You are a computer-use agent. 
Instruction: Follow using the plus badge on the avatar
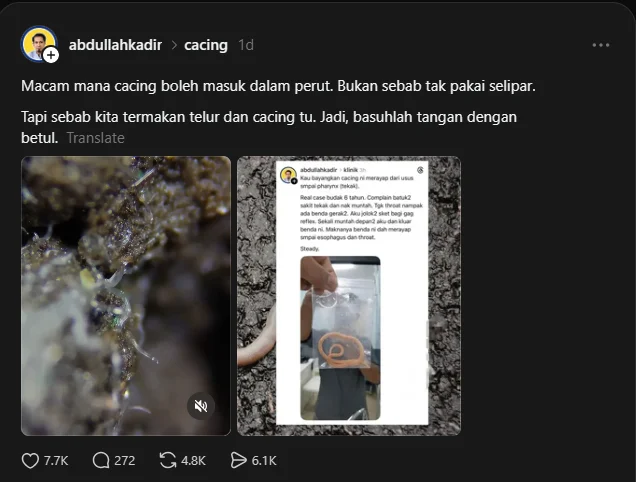pyautogui.click(x=51, y=55)
